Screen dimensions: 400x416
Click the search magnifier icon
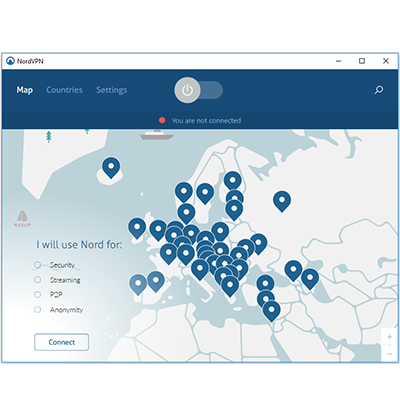pos(379,90)
